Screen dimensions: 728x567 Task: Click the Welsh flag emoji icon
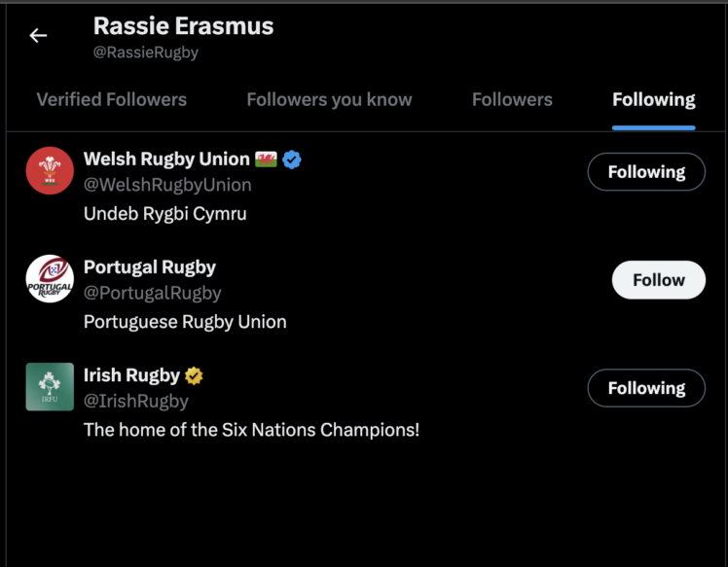coord(267,159)
